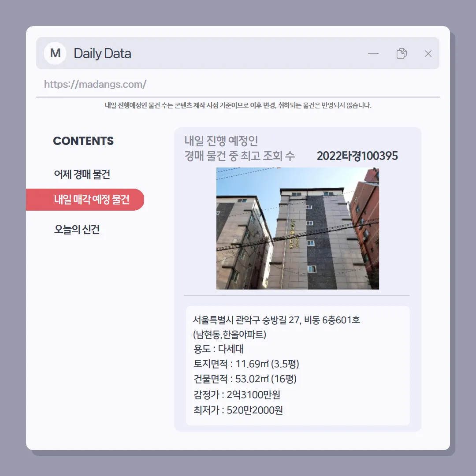Click the Daily Data title text

(102, 53)
